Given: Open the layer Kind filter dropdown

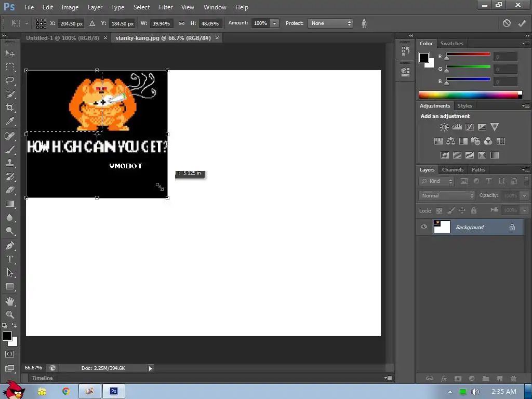Looking at the screenshot, I should (x=436, y=181).
